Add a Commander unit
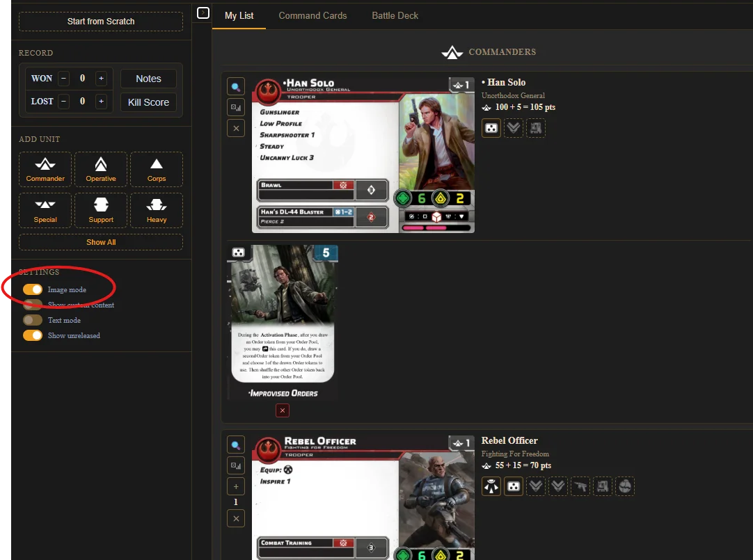 45,169
